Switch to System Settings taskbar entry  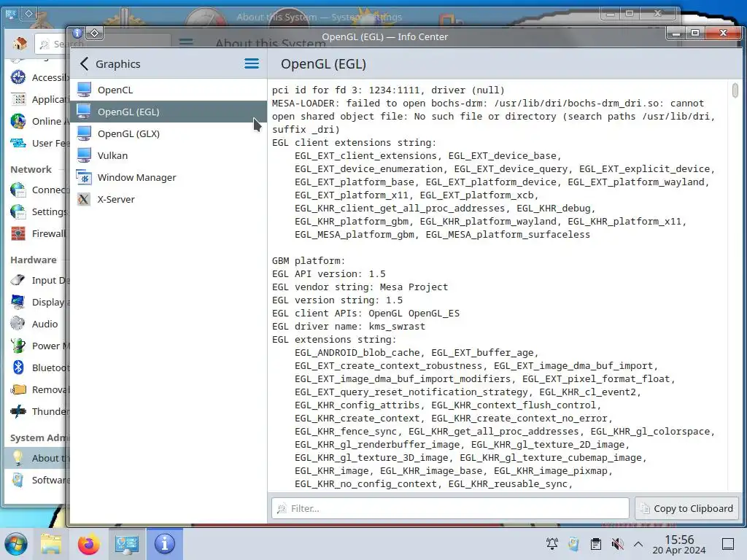(127, 544)
